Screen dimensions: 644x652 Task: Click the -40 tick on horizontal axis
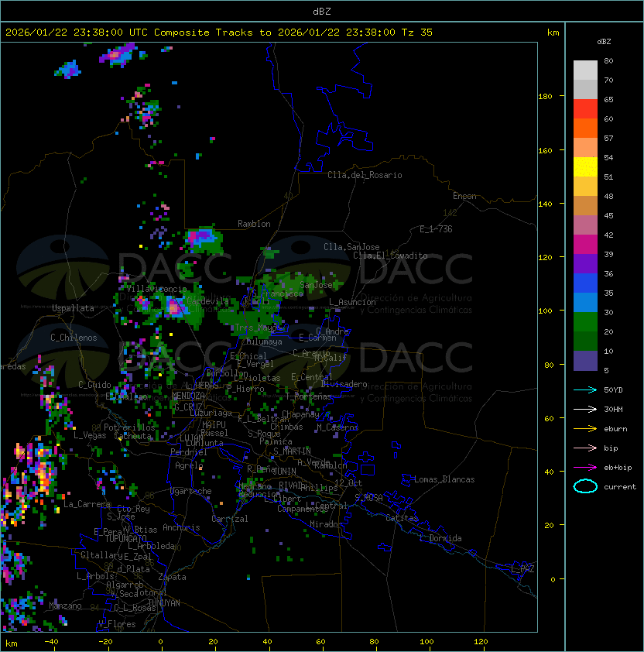[x=51, y=642]
